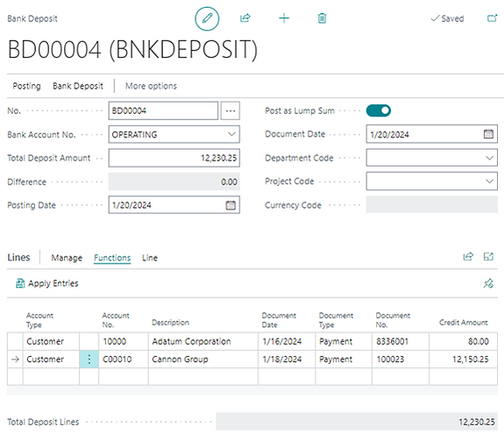The image size is (504, 434).
Task: Show More options in action bar
Action: (x=151, y=86)
